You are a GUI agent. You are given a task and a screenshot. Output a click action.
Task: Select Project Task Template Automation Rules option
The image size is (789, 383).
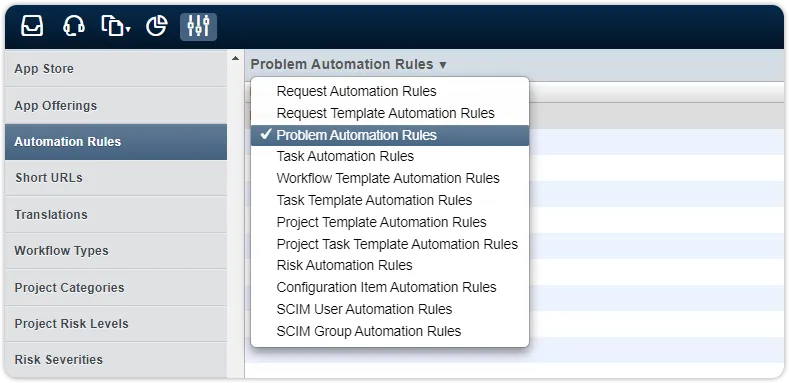coord(390,244)
